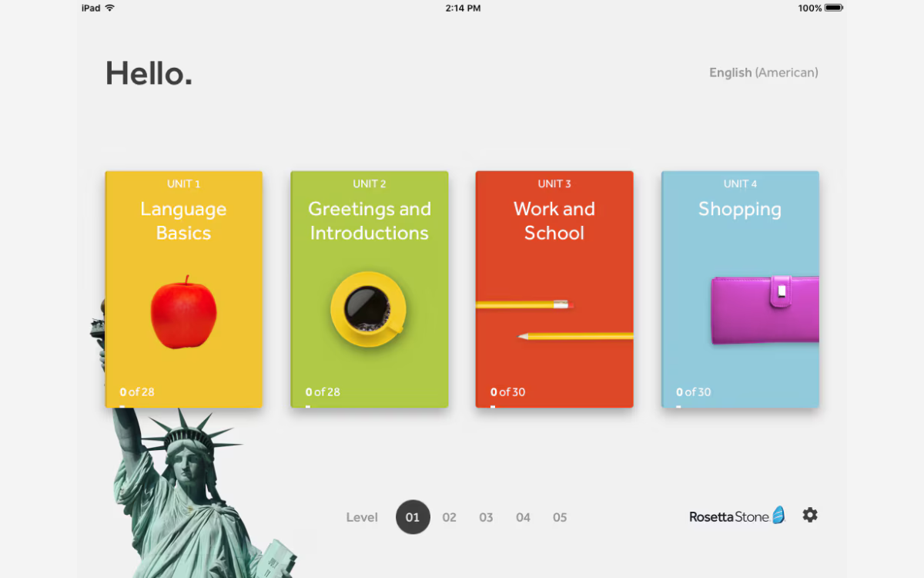Tap the coffee cup picture
This screenshot has width=924, height=578.
coord(369,309)
